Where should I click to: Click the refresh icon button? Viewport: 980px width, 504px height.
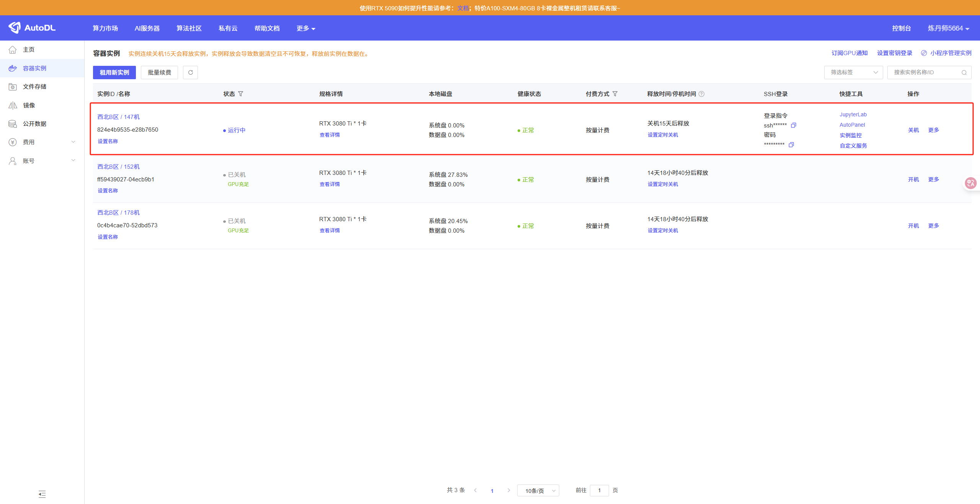point(190,72)
